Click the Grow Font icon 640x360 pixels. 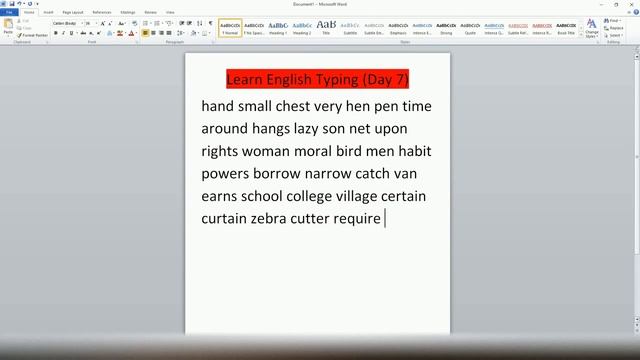pyautogui.click(x=103, y=24)
